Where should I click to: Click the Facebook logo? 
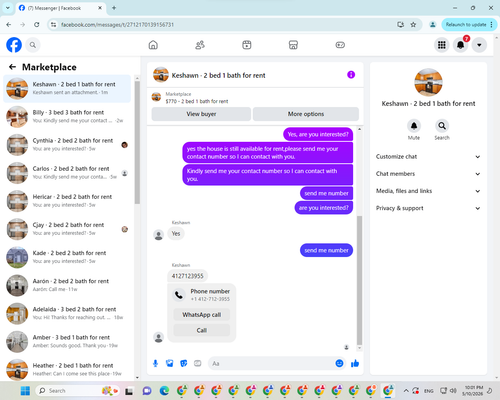pos(14,45)
